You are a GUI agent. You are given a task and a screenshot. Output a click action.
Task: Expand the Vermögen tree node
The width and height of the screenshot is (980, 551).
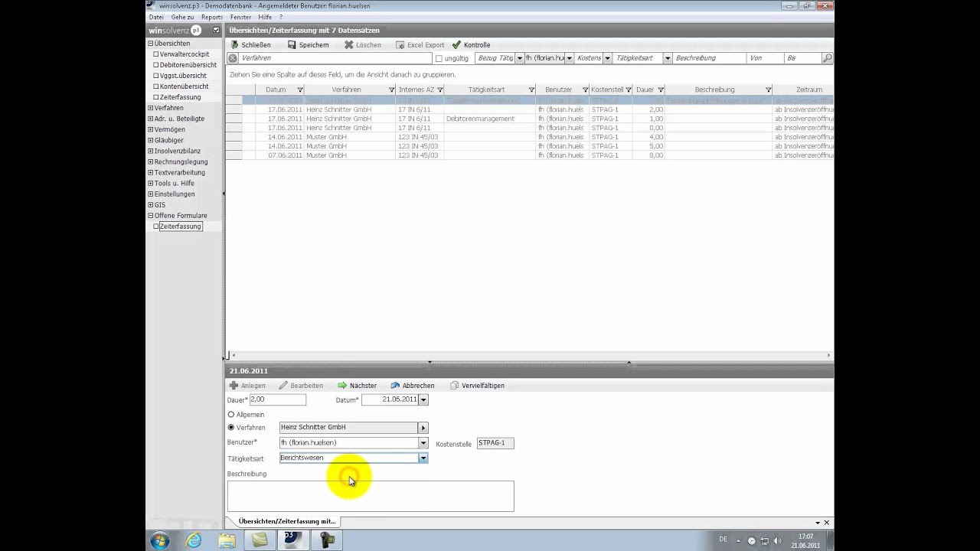[151, 129]
